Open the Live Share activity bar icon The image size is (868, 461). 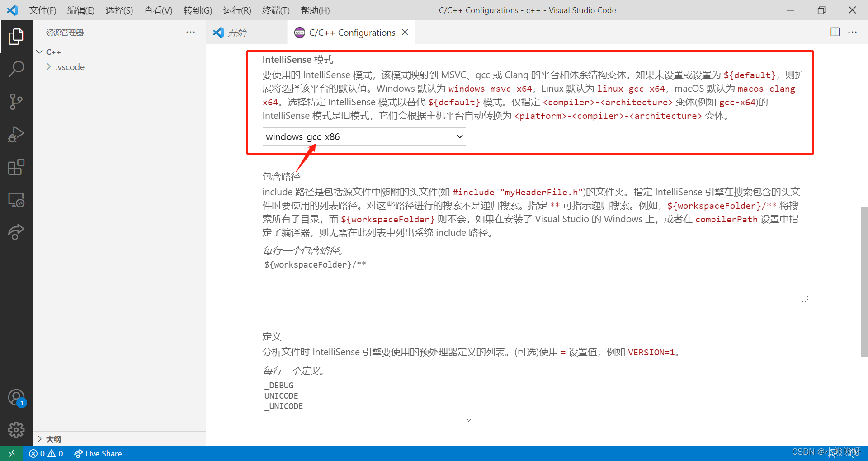16,232
